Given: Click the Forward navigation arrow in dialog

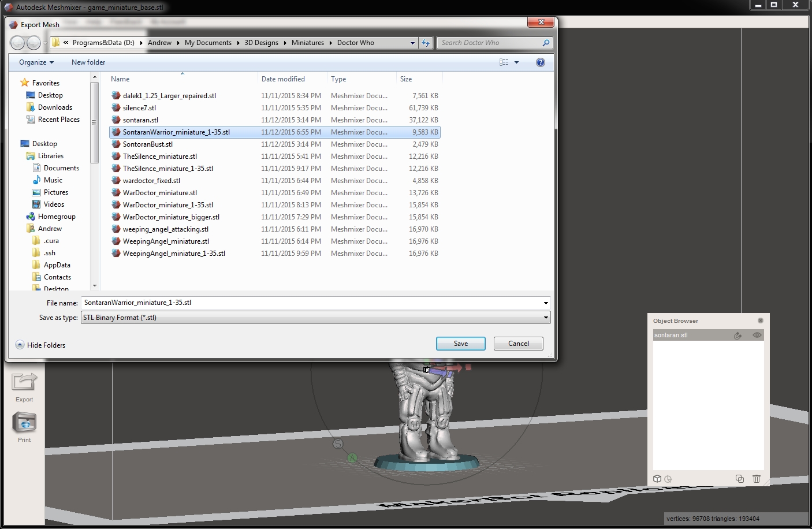Looking at the screenshot, I should pyautogui.click(x=33, y=43).
